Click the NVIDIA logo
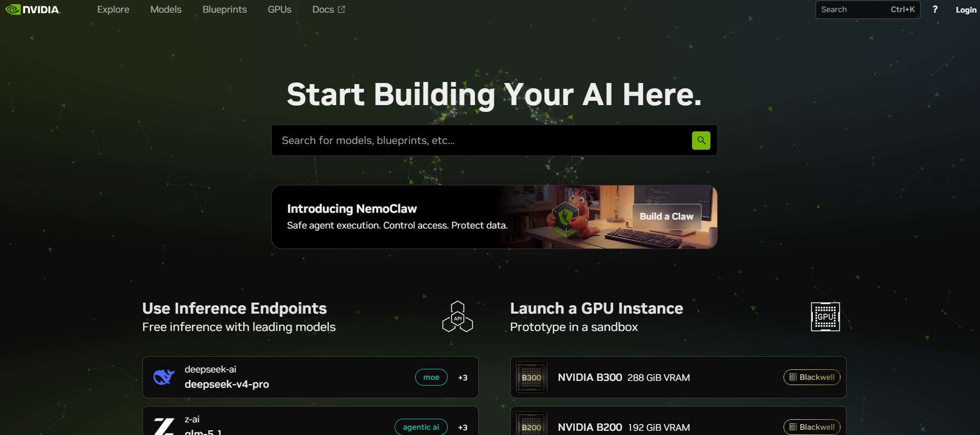Screen dimensions: 980x435 [x=33, y=9]
